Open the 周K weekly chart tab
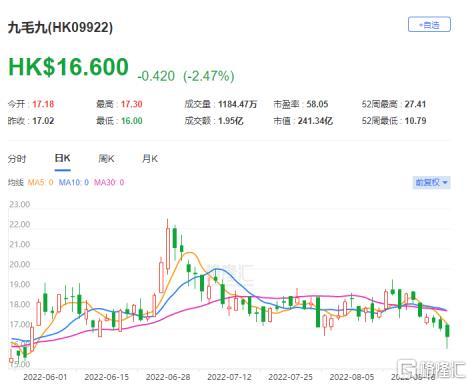 [106, 159]
